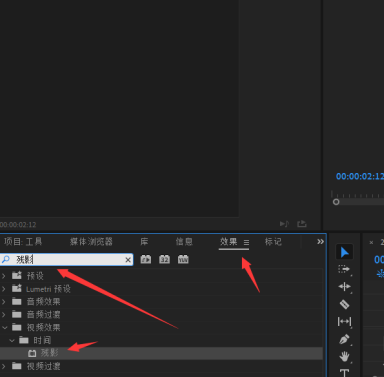Click the playhead marker on the monitor scrub bar

pyautogui.click(x=336, y=202)
